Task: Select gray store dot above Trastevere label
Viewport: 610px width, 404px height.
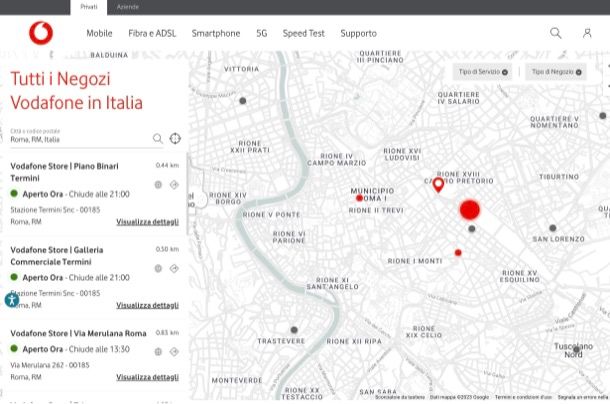Action: (294, 330)
